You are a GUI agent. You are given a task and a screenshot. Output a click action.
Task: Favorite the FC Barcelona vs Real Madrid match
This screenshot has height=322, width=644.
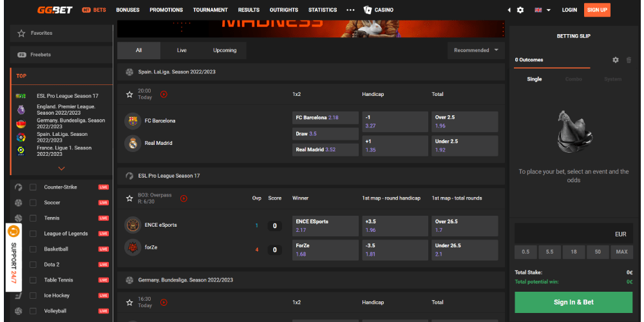coord(129,94)
